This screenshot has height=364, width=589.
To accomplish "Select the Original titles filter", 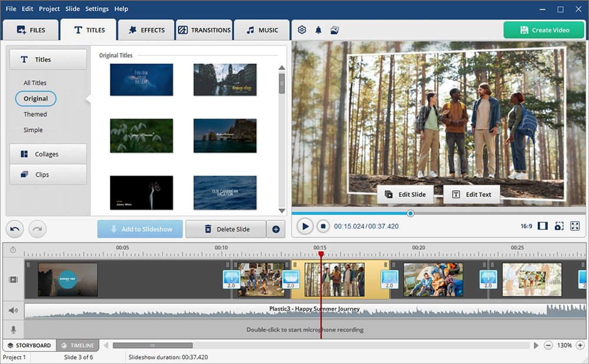I will 36,98.
